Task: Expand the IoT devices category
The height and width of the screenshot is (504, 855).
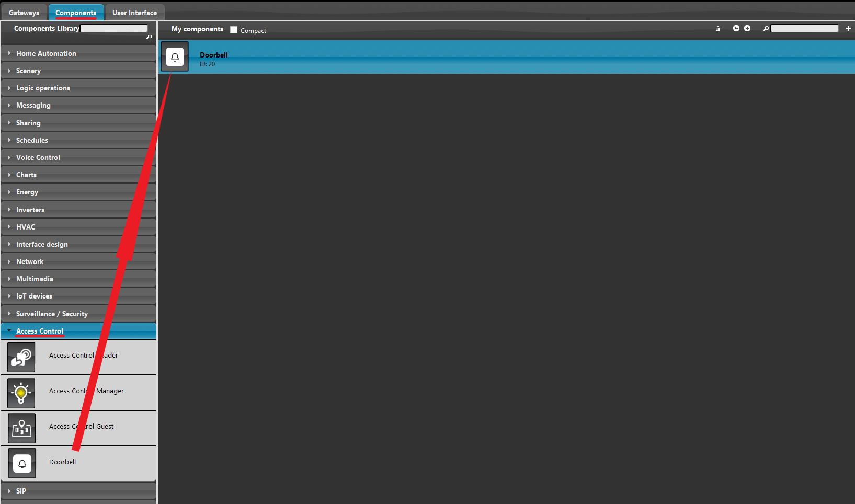Action: click(x=78, y=296)
